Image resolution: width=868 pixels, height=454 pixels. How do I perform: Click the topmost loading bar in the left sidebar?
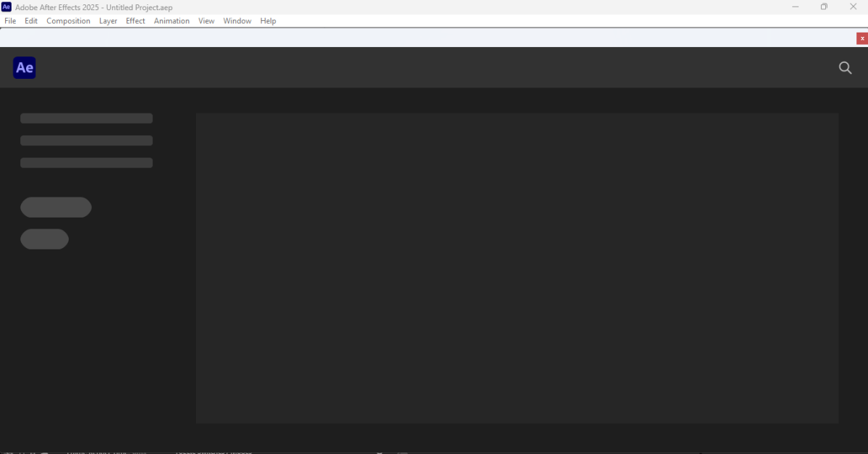(x=86, y=119)
